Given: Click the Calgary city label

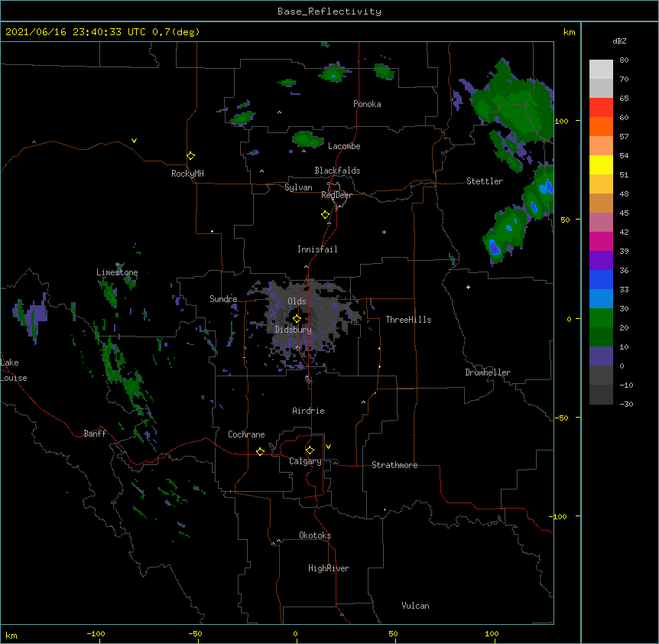Looking at the screenshot, I should coord(306,461).
